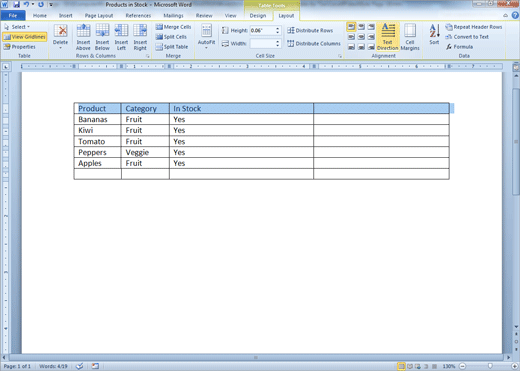Select Align Top Center alignment

tap(361, 27)
